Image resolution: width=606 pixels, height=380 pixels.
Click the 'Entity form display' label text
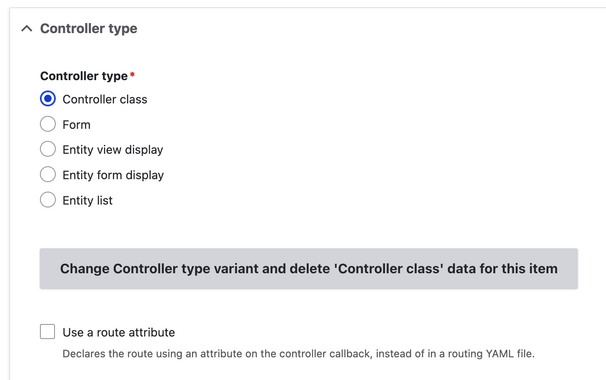point(113,175)
